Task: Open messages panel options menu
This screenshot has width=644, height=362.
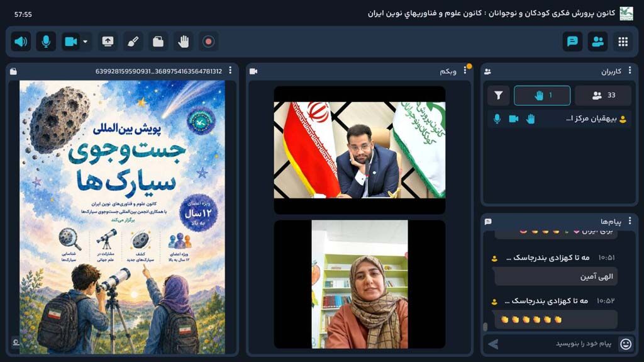Action: pos(630,222)
